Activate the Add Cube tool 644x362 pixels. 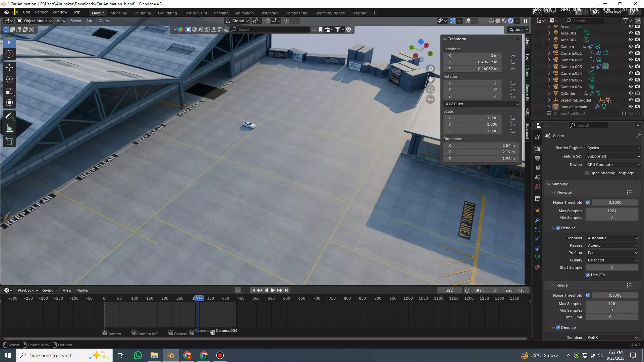tap(9, 141)
